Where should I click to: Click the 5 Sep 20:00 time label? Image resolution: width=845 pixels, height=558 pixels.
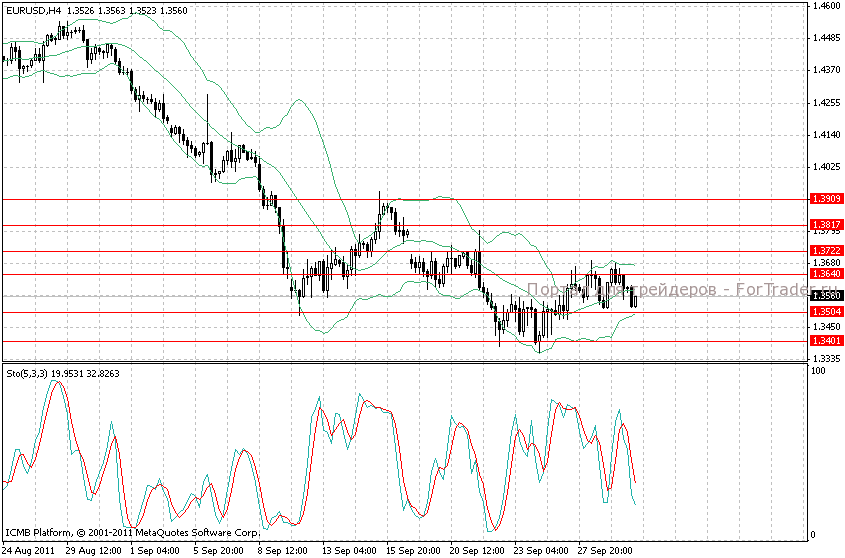click(221, 550)
